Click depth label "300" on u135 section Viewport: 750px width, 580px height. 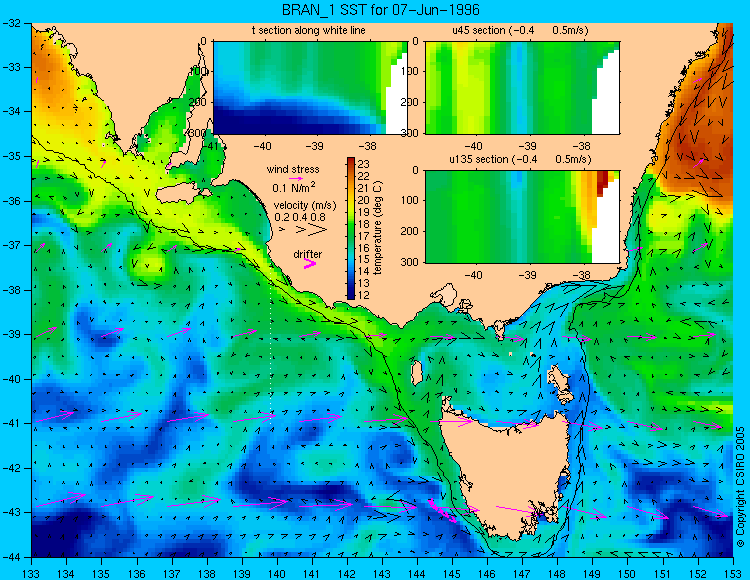click(412, 262)
